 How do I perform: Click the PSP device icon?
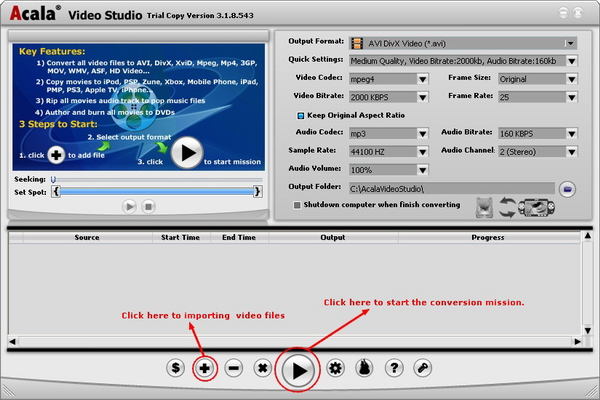536,207
